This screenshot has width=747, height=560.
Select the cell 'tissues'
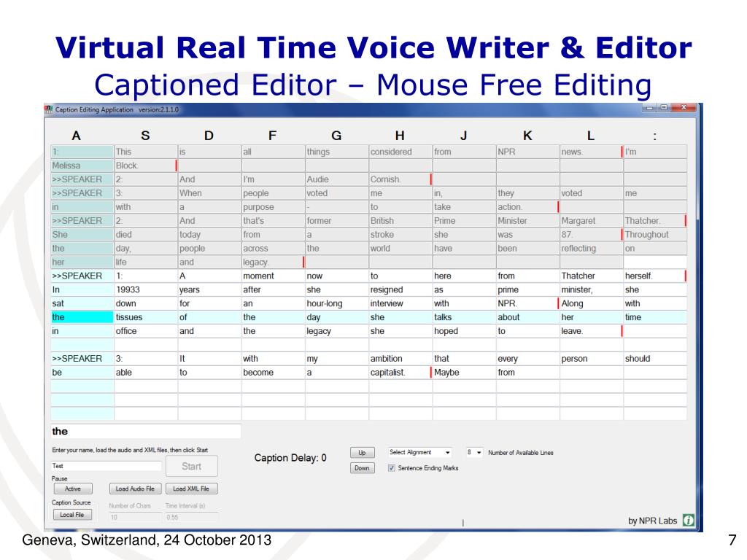point(146,317)
